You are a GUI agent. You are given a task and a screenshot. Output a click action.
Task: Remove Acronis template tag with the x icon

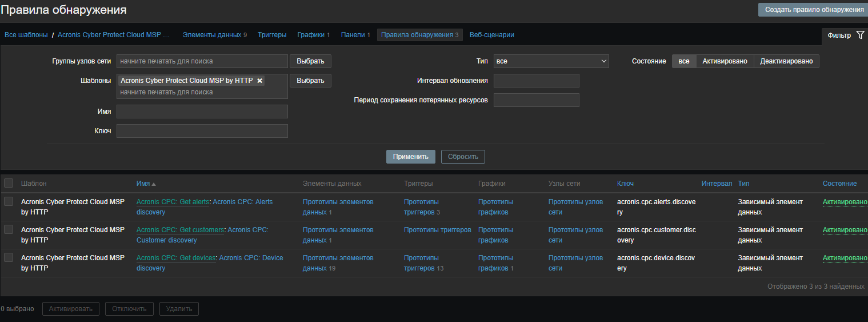pos(259,81)
